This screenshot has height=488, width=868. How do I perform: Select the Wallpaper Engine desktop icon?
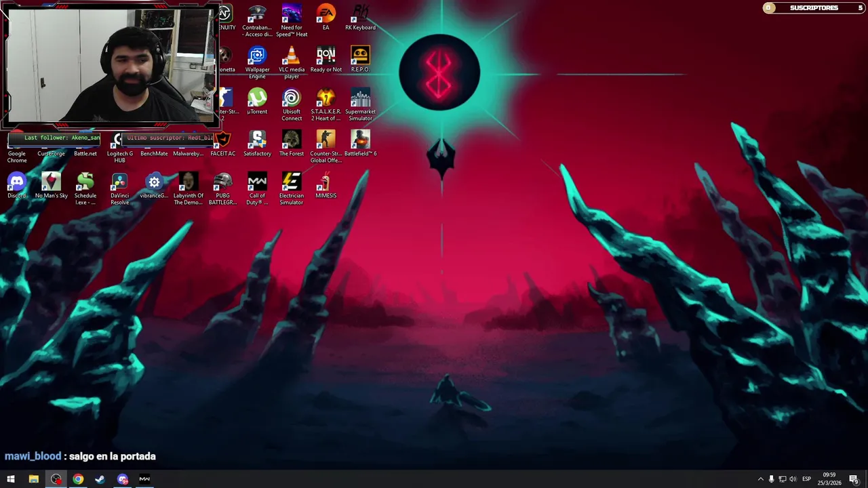pos(257,62)
